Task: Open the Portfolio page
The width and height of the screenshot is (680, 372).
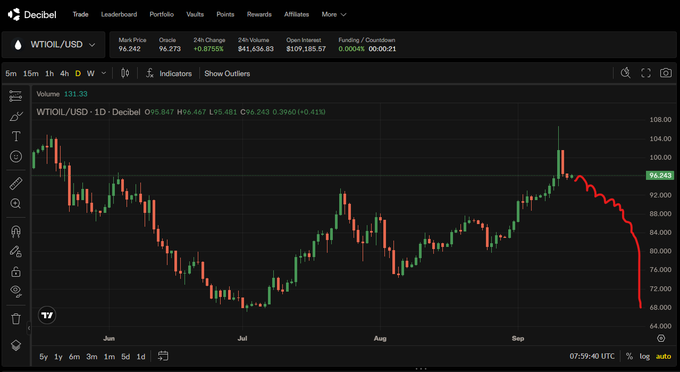Action: 161,14
